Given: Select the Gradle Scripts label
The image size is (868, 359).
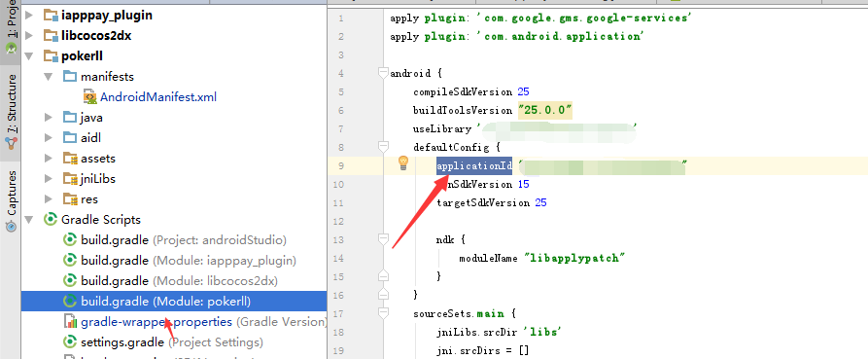Looking at the screenshot, I should [x=101, y=220].
